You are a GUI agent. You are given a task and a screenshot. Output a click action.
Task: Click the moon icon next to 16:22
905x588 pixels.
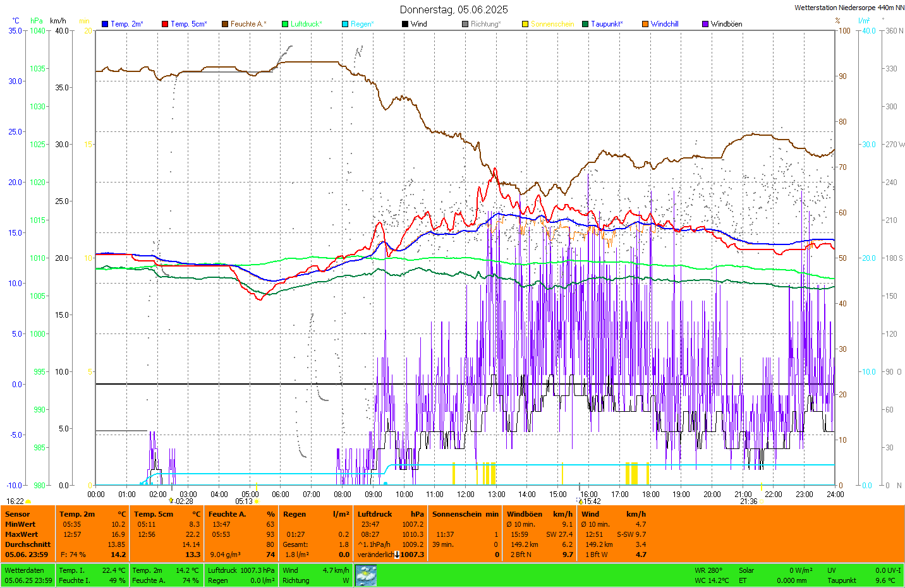(28, 501)
